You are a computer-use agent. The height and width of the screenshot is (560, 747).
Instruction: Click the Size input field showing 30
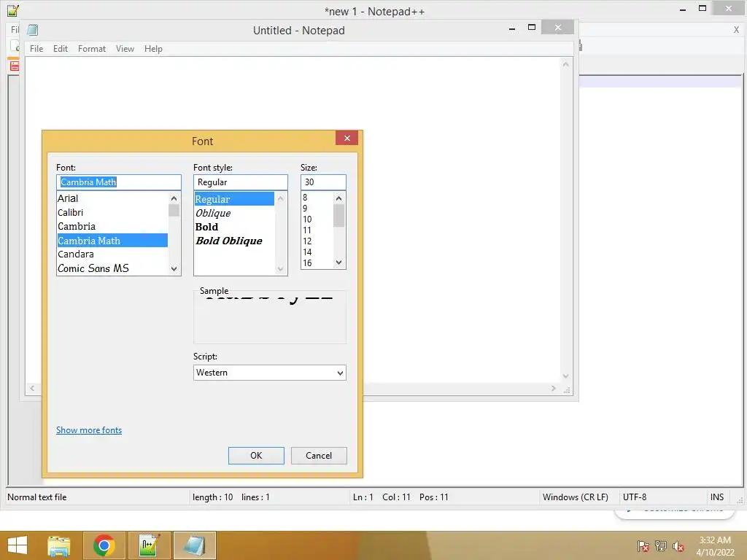(x=323, y=182)
